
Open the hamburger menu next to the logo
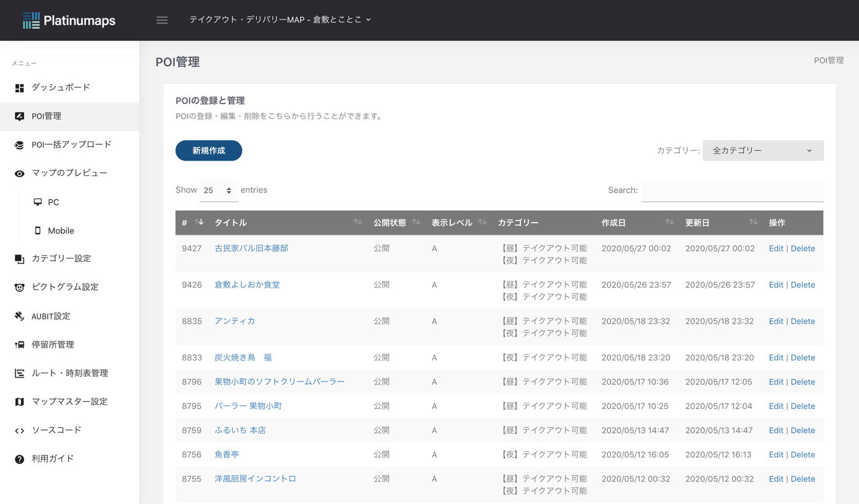pyautogui.click(x=161, y=20)
